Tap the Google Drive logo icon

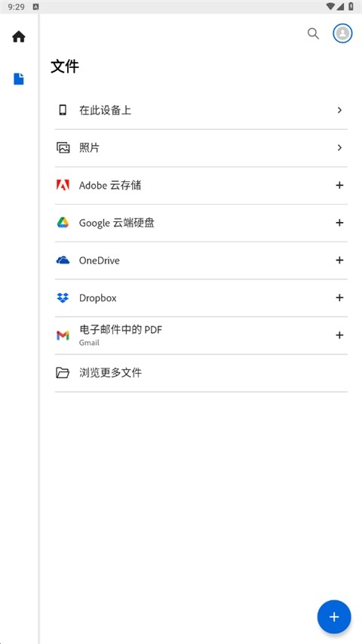[x=63, y=223]
